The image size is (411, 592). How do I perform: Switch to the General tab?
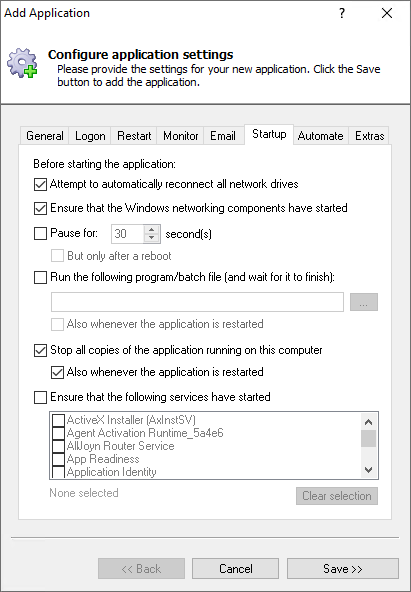[45, 136]
